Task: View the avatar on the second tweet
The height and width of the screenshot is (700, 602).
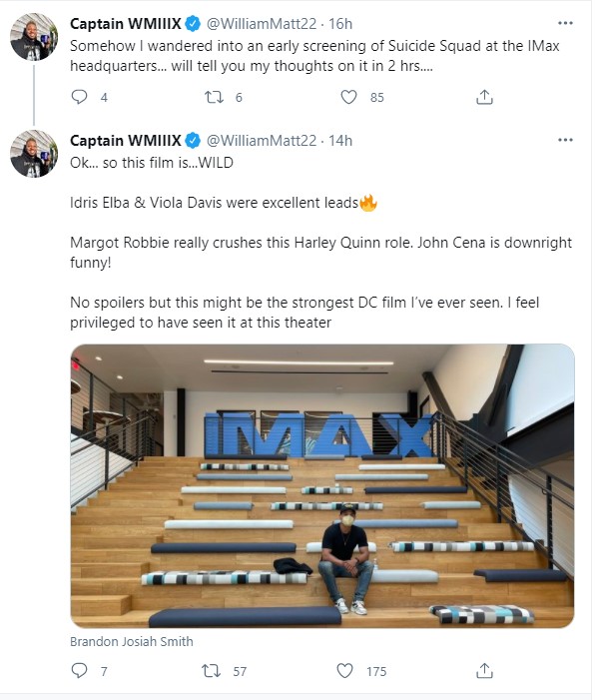Action: [x=34, y=154]
